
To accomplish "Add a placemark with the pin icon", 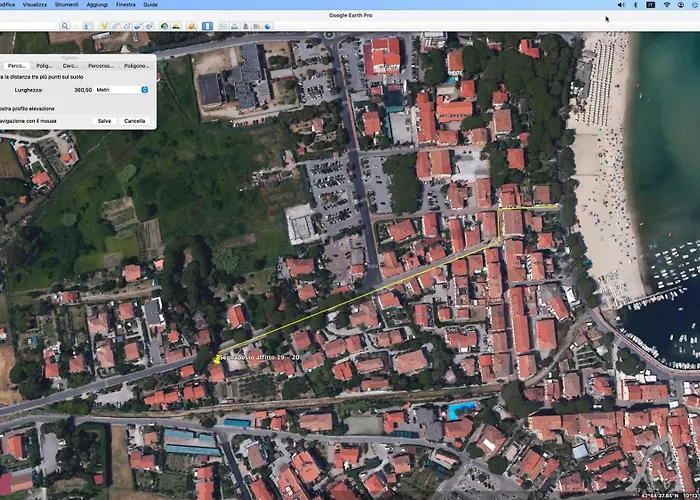I will click(103, 26).
